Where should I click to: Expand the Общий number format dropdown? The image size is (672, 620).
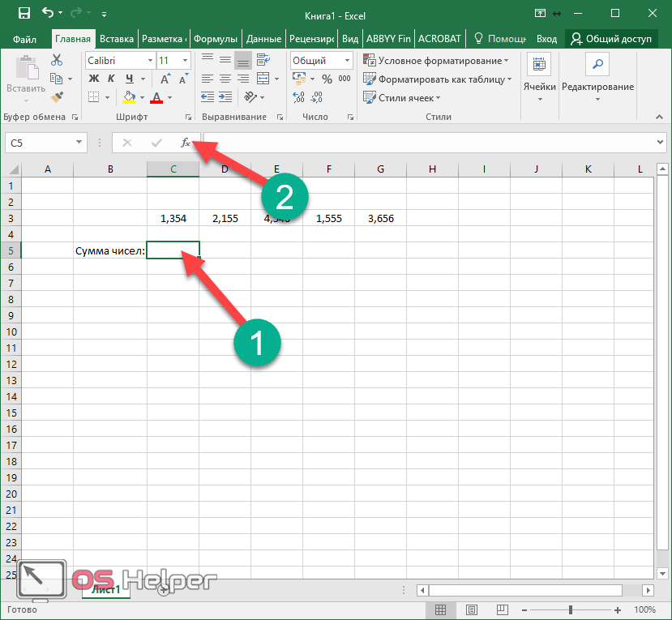pyautogui.click(x=348, y=61)
